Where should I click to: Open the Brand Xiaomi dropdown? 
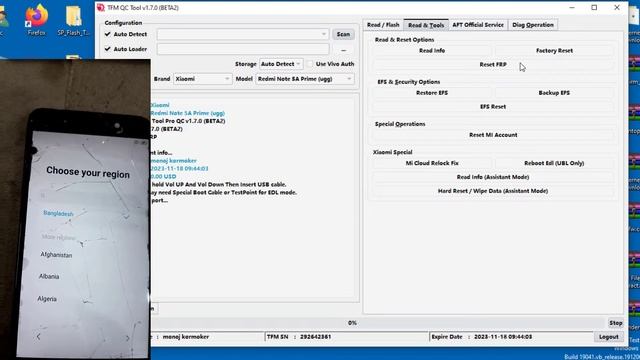pyautogui.click(x=202, y=79)
